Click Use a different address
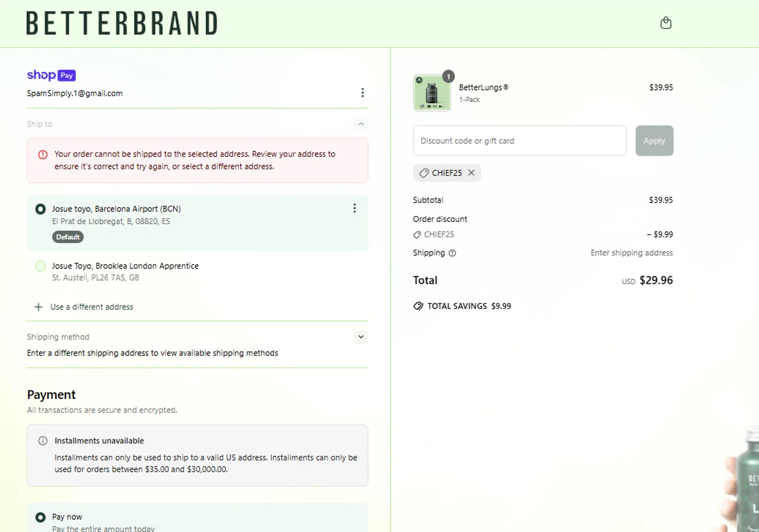The height and width of the screenshot is (532, 759). pyautogui.click(x=92, y=307)
